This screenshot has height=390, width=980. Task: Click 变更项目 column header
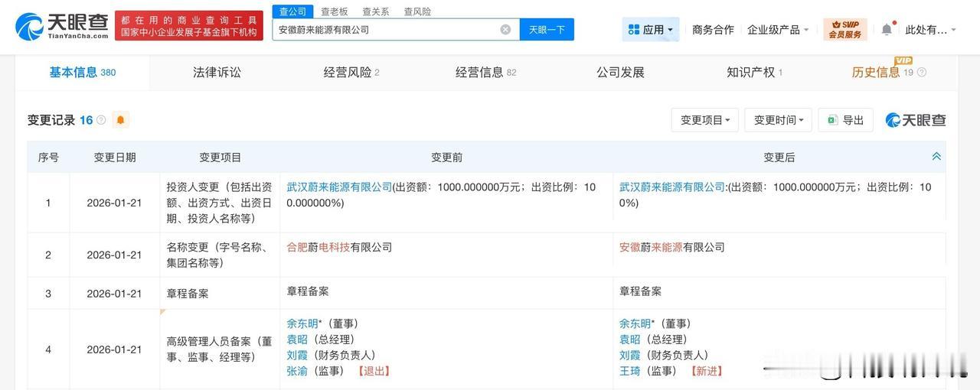tap(220, 157)
